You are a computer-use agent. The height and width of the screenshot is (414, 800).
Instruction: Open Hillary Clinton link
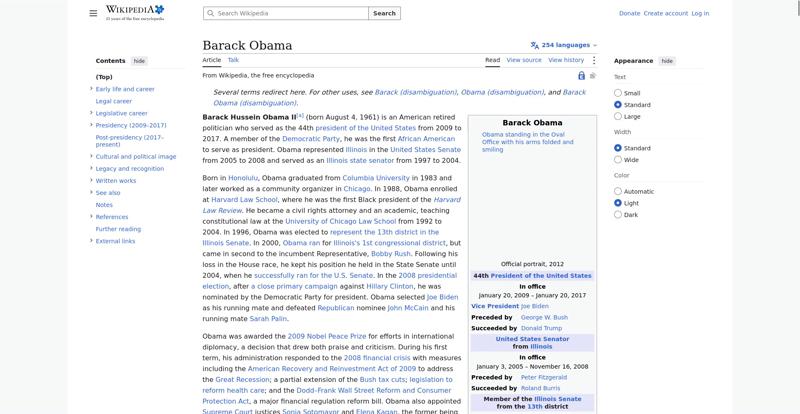coord(390,286)
